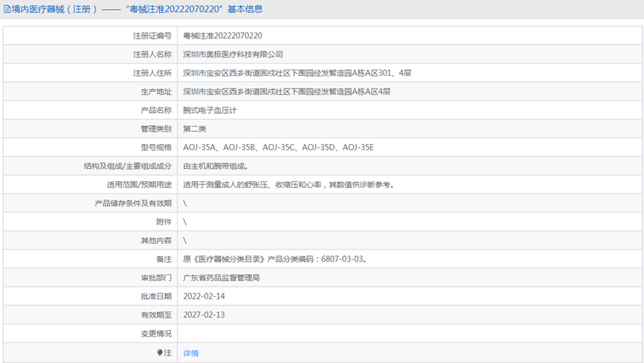Screen dimensions: 644x363
Task: Click the backslash value in the 其他内容 row
Action: coord(185,241)
